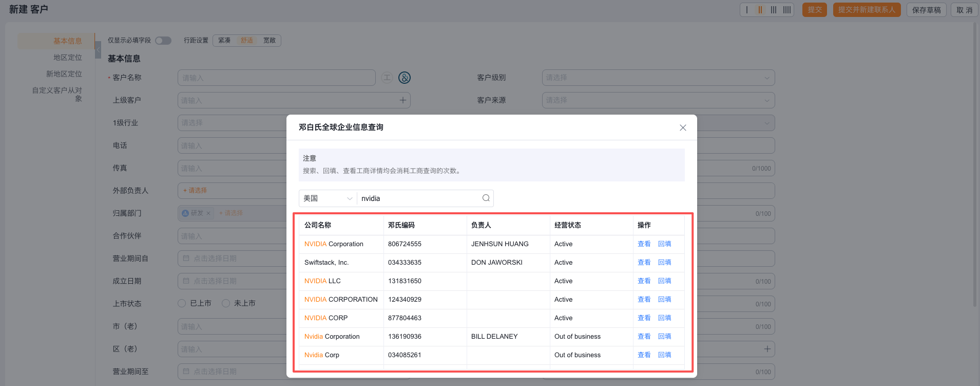Select the single-column layout icon
The image size is (980, 386).
pyautogui.click(x=747, y=10)
